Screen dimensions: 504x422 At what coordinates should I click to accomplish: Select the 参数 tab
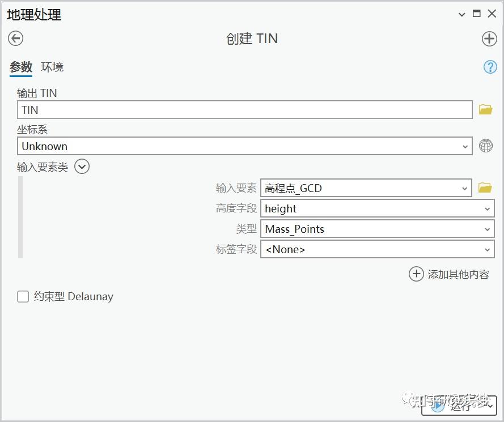pyautogui.click(x=20, y=67)
